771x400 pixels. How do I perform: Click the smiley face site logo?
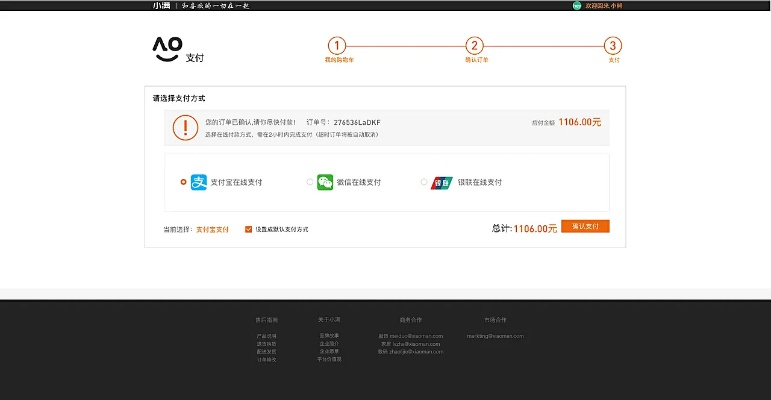tap(166, 47)
